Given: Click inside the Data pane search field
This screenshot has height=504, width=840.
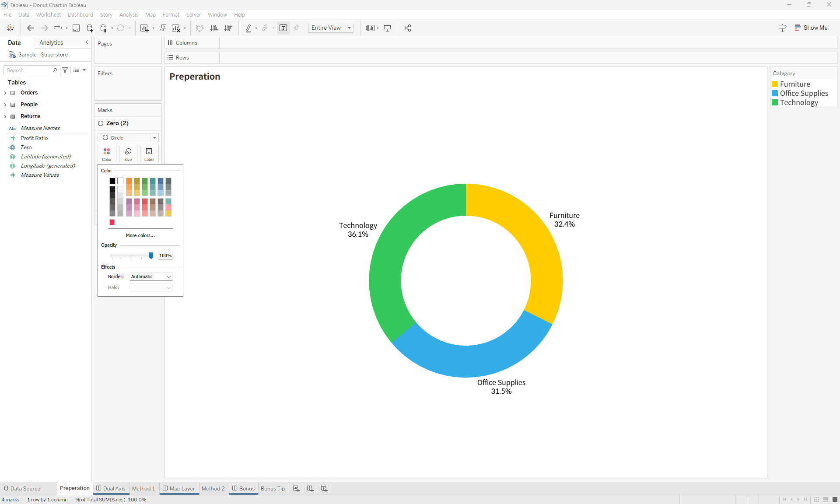Looking at the screenshot, I should pos(28,70).
